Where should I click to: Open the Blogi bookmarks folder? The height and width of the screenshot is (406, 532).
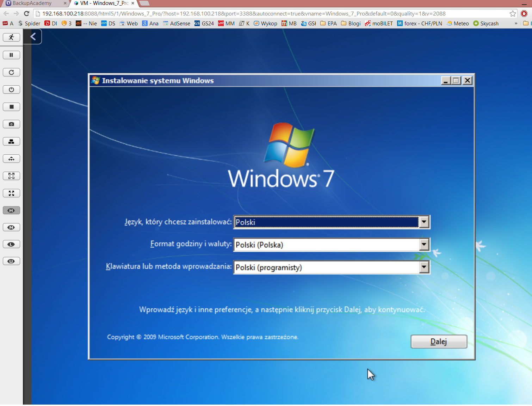(351, 23)
